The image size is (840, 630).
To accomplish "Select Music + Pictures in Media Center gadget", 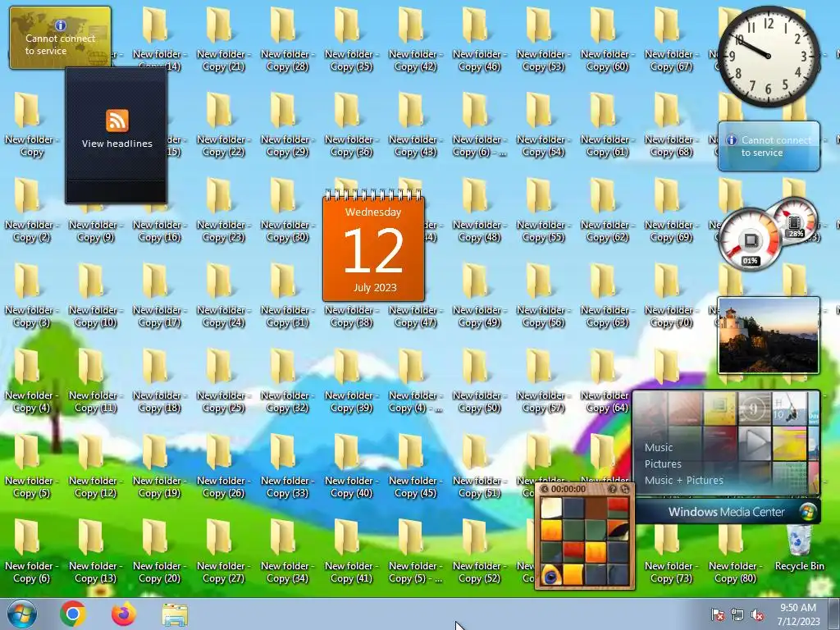I will [683, 480].
